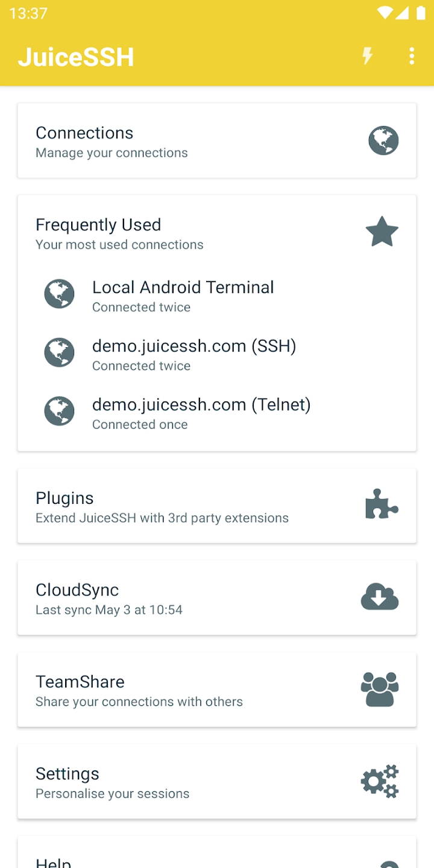The height and width of the screenshot is (868, 434).
Task: Open the three-dot overflow menu
Action: pos(412,57)
